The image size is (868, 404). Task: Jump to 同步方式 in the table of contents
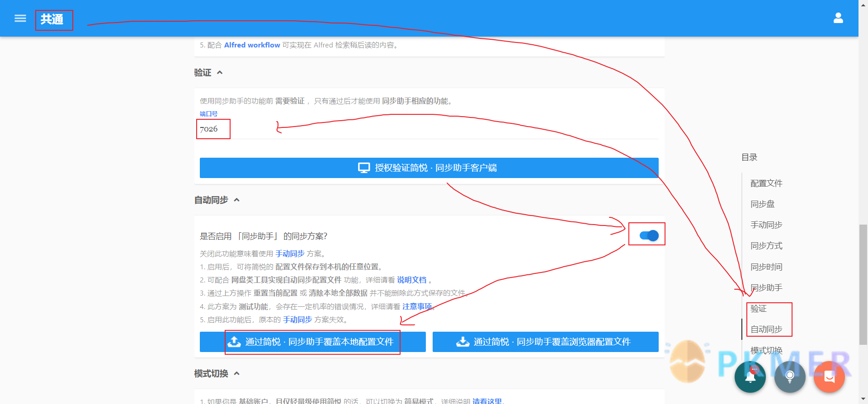coord(766,246)
